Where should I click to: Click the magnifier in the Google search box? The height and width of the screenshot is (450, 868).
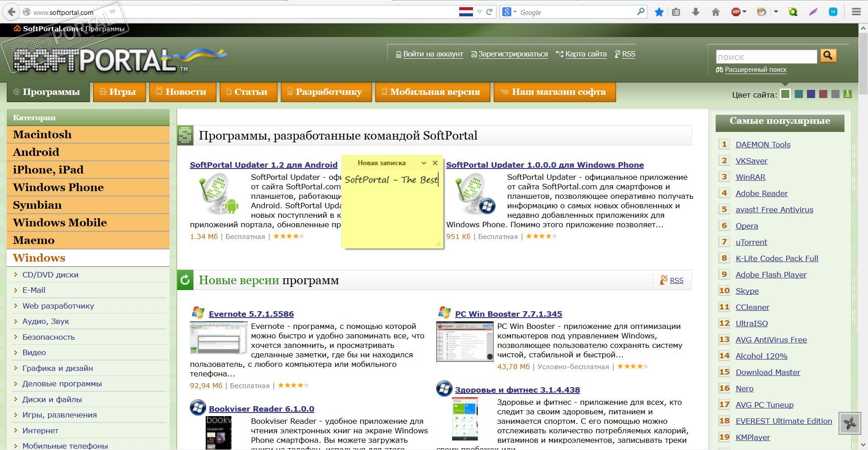pyautogui.click(x=641, y=12)
